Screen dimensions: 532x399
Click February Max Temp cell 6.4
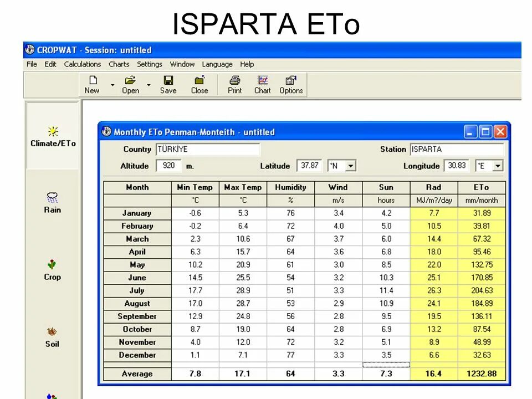tap(243, 226)
